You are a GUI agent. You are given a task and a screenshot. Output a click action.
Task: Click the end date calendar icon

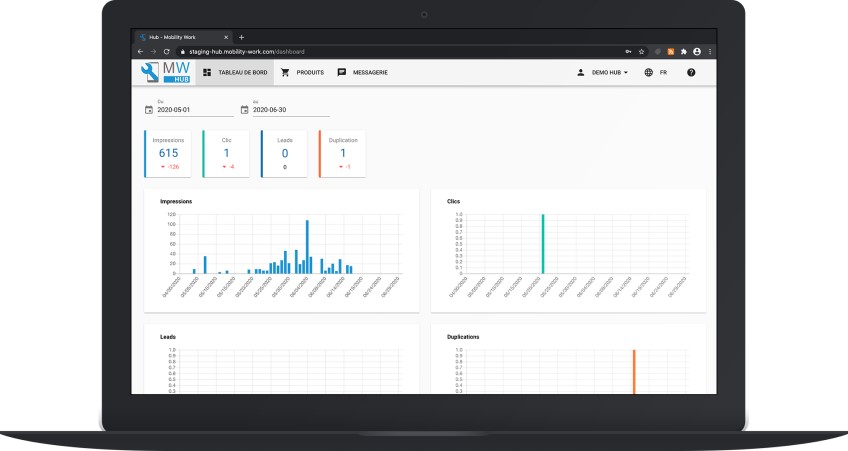click(244, 110)
